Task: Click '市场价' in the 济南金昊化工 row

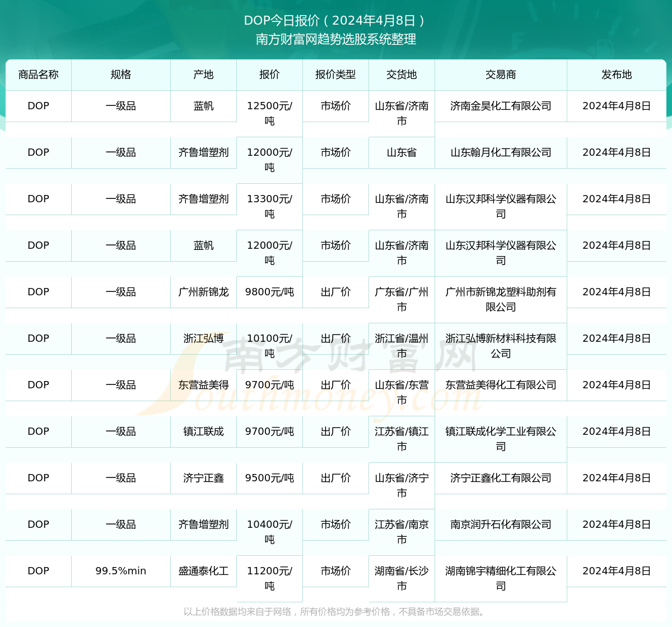Action: pos(335,106)
